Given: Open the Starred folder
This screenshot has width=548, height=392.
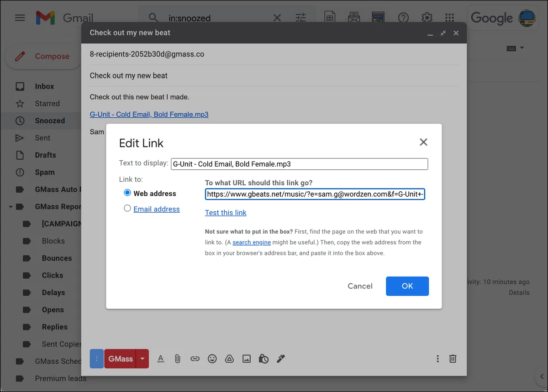Looking at the screenshot, I should [47, 104].
